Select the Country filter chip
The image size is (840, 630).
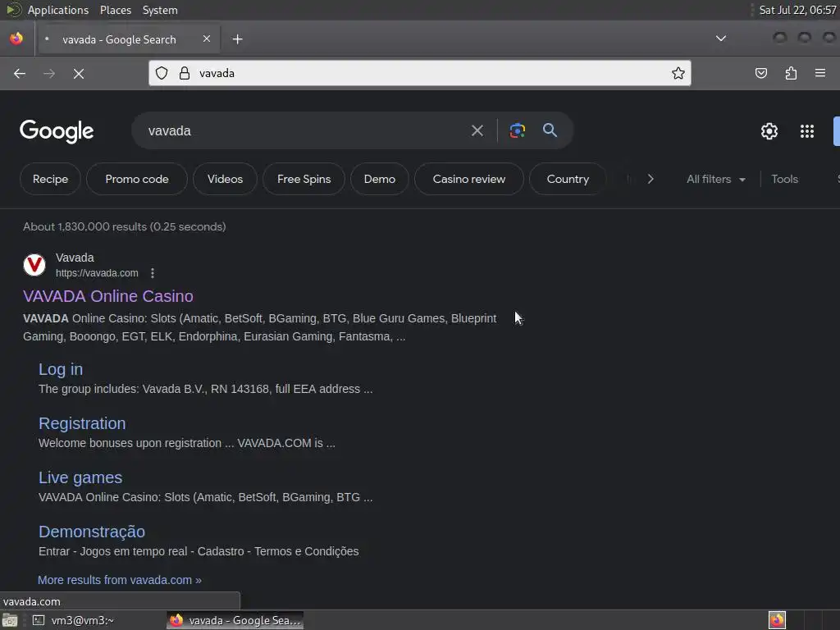(568, 179)
